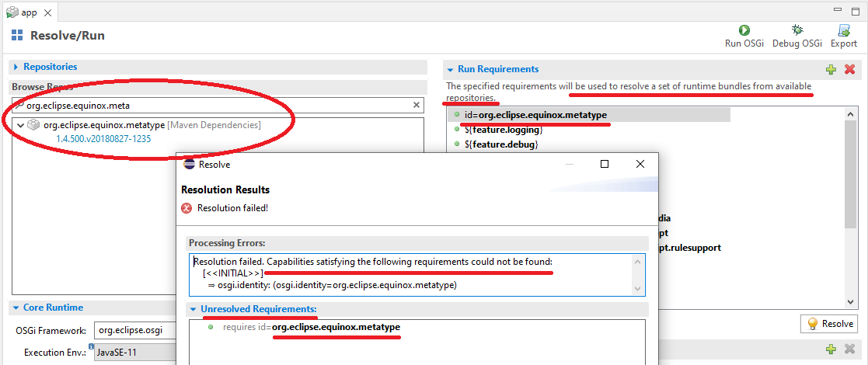Click the Eclipse icon in the Resolve title bar
This screenshot has width=868, height=365.
click(189, 165)
